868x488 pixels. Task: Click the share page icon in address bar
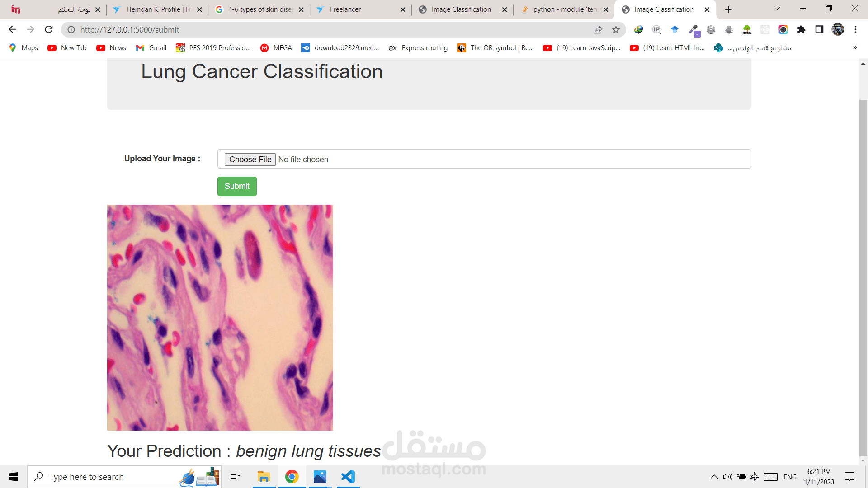coord(598,30)
